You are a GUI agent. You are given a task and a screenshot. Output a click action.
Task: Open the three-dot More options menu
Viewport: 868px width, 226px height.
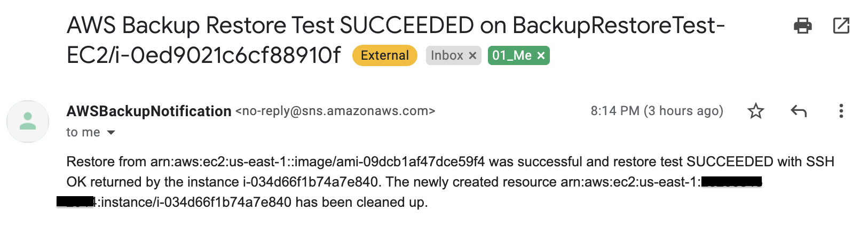[841, 111]
